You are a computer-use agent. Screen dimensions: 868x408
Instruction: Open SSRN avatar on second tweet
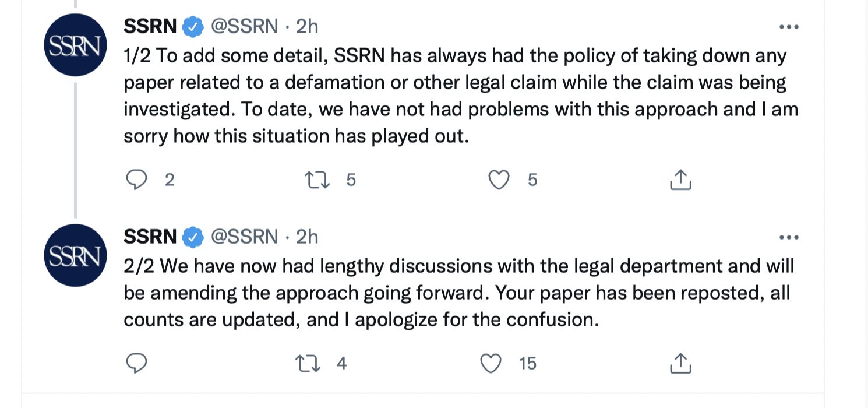click(75, 256)
